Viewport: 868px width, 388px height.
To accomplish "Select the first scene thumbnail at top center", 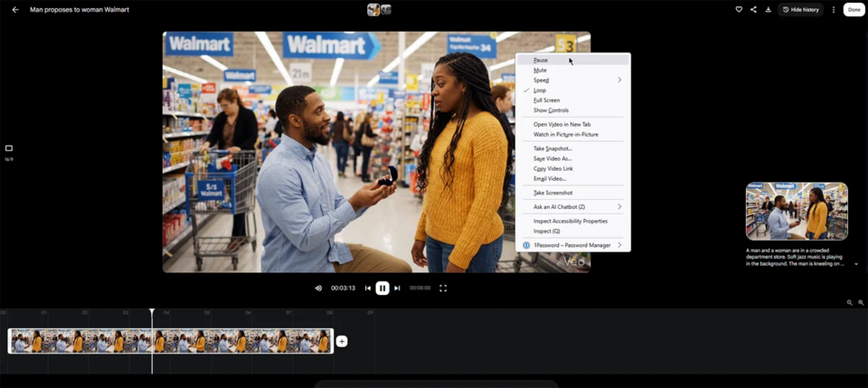I will click(x=373, y=9).
